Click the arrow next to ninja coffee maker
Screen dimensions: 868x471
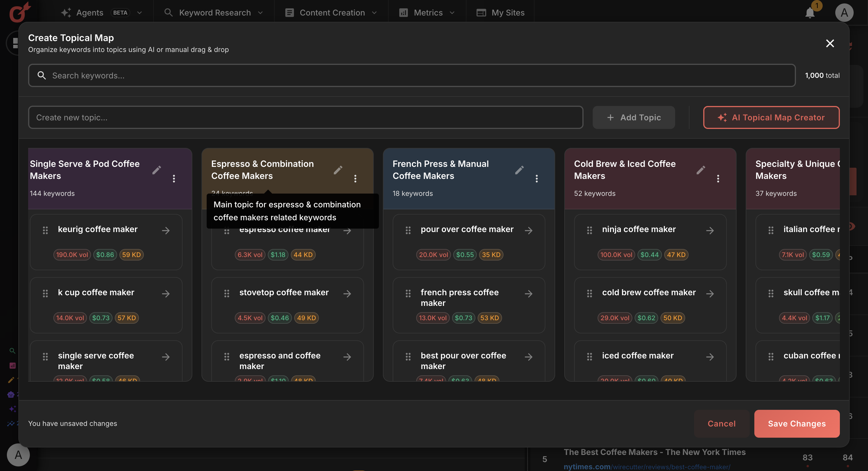click(x=710, y=230)
